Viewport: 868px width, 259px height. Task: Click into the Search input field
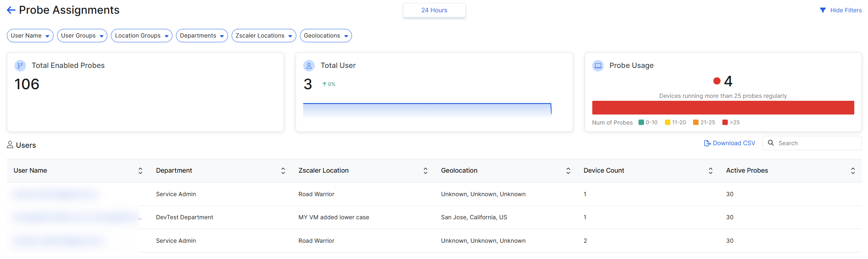click(x=817, y=143)
